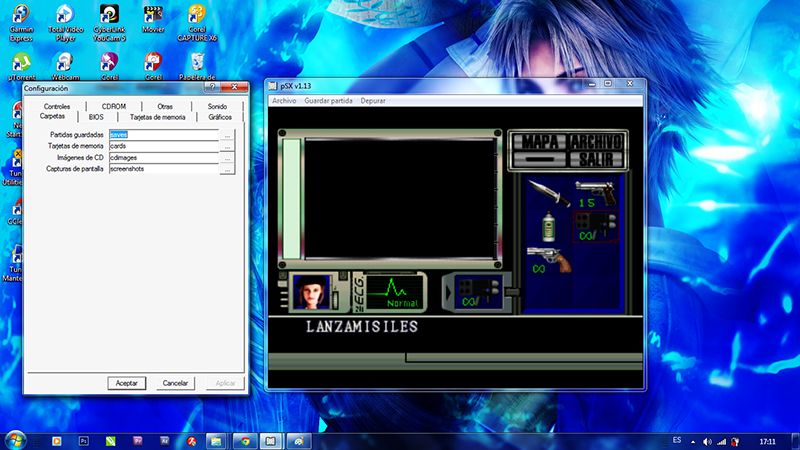
Task: Open the media player taskbar icon
Action: click(x=56, y=441)
